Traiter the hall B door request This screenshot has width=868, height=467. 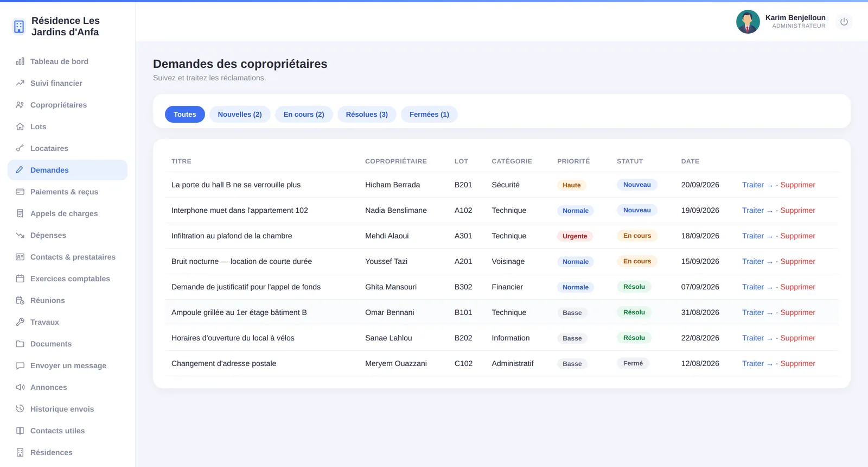757,185
